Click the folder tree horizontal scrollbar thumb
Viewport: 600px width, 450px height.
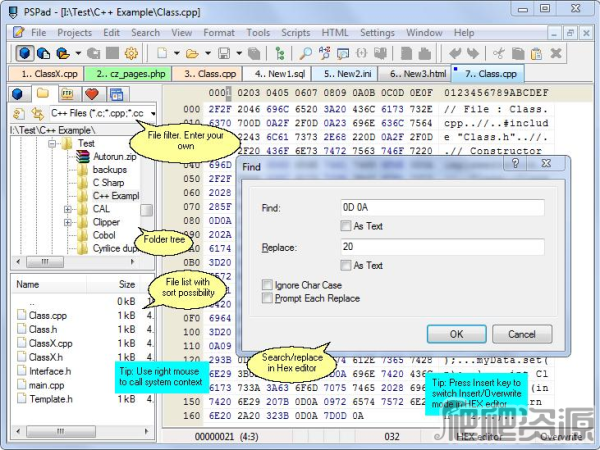[x=45, y=262]
